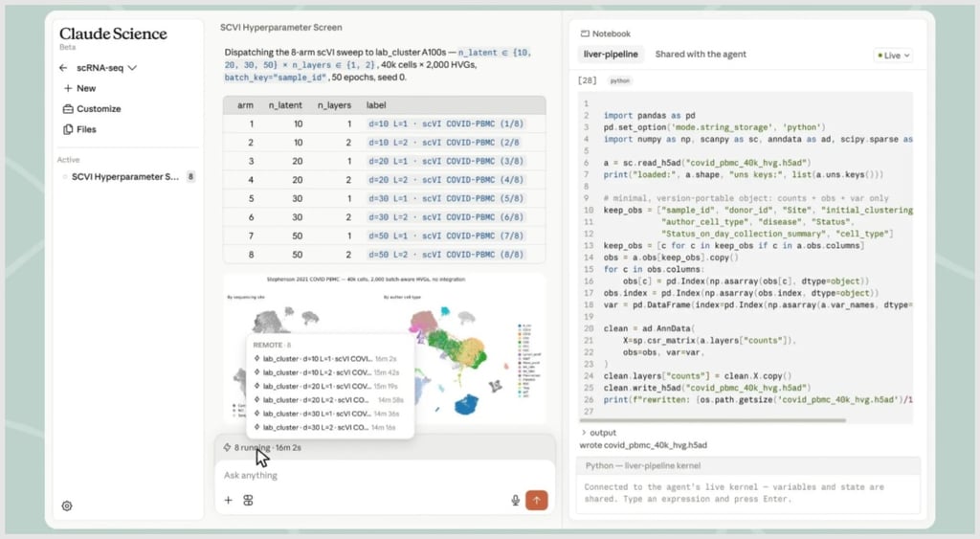Select the SCVI Hyperparameter S... active session

coord(125,177)
